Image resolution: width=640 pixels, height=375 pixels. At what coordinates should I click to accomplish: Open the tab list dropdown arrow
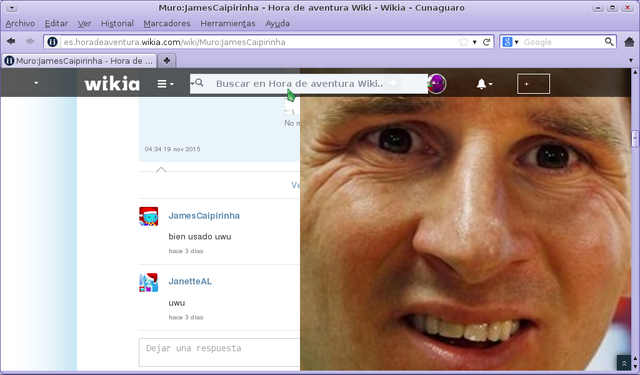coord(631,60)
